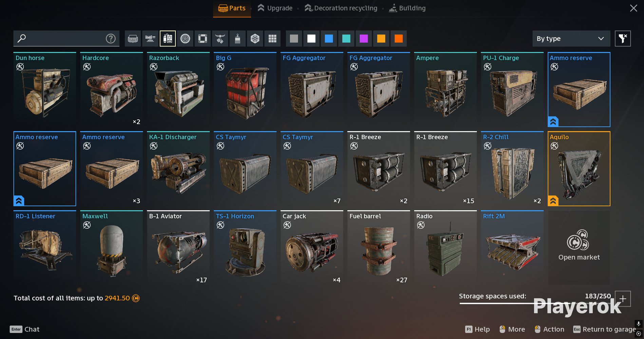The width and height of the screenshot is (644, 339).
Task: Select the CS Taymyr ×7 card
Action: [x=312, y=168]
